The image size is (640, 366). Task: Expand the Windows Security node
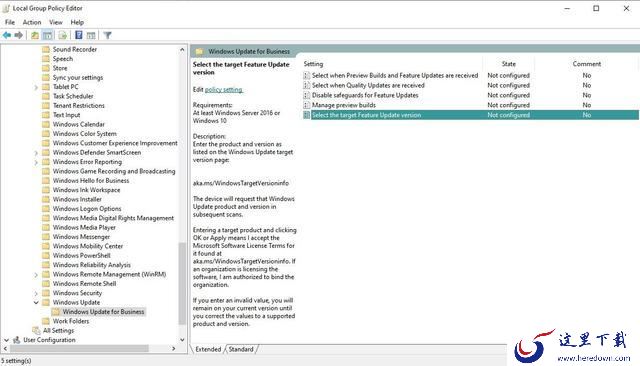pyautogui.click(x=36, y=293)
